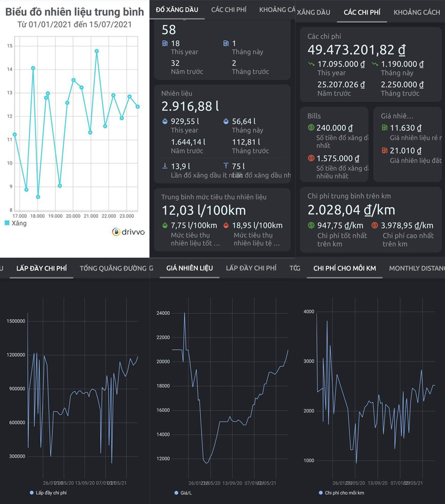
Task: Click the minimum refuel icon beside 13,9 l
Action: click(x=165, y=166)
